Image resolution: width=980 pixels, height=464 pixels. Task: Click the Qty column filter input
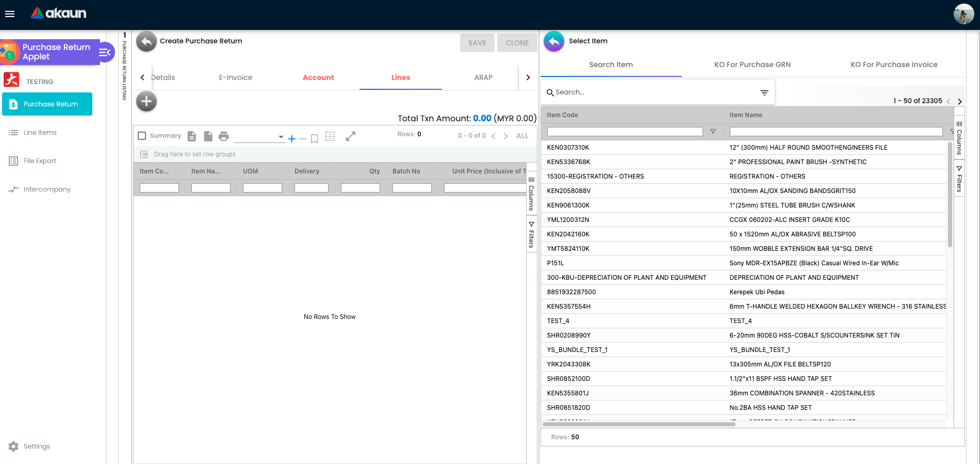[x=361, y=188]
